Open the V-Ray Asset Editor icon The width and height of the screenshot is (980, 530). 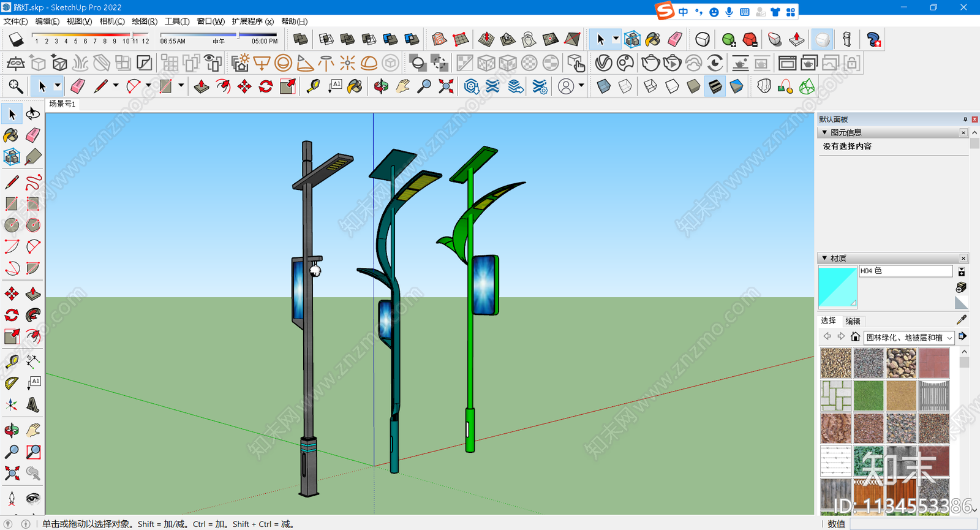coord(603,62)
